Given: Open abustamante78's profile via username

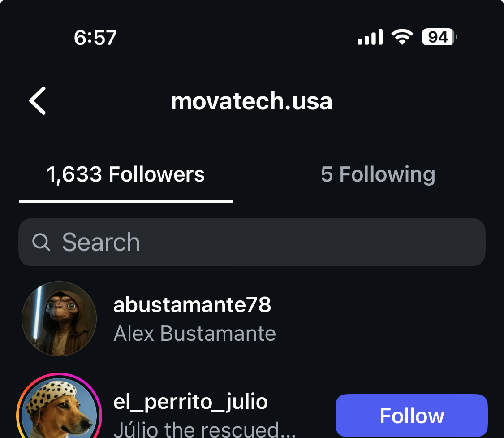Looking at the screenshot, I should click(x=192, y=305).
